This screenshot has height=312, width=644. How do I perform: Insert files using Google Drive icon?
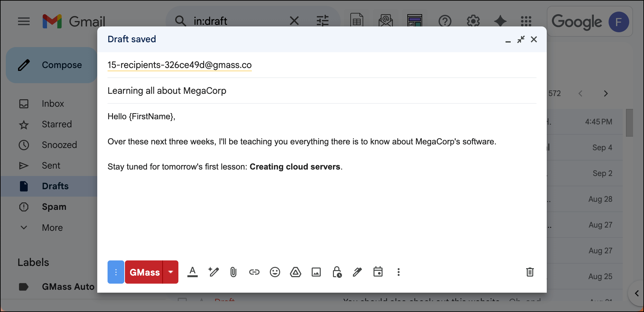295,272
